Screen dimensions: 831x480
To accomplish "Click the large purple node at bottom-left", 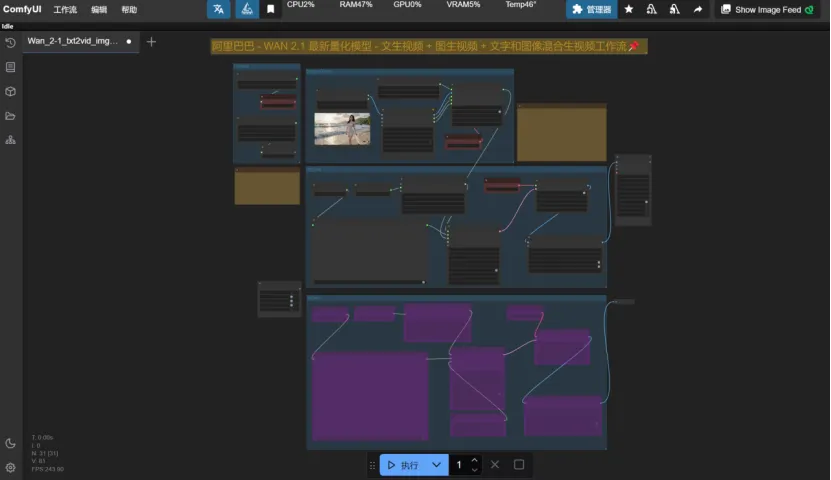I will point(370,396).
